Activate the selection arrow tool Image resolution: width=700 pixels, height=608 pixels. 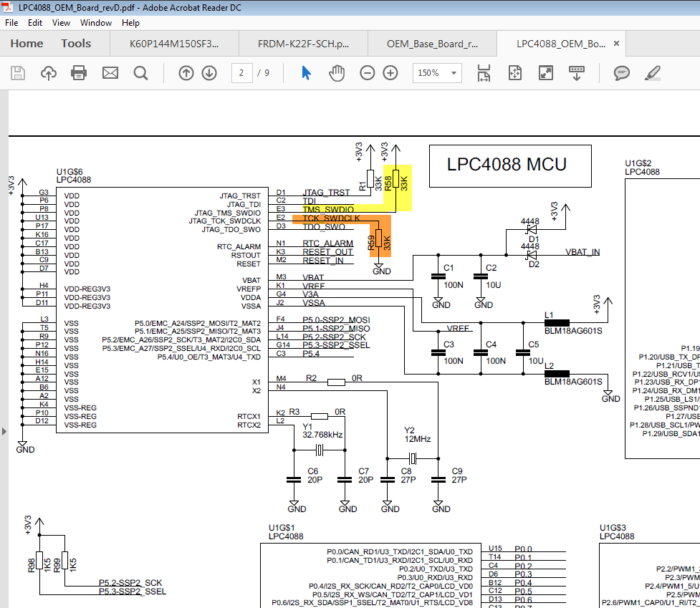coord(306,73)
